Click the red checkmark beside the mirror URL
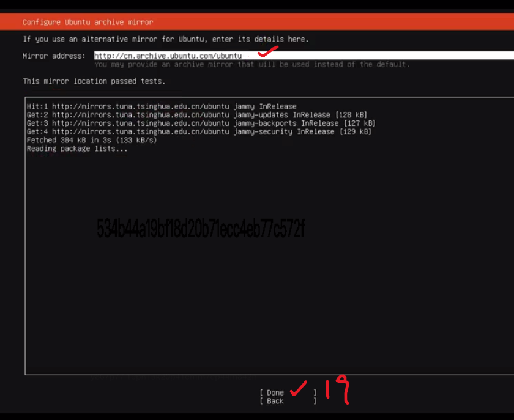This screenshot has width=514, height=420. [268, 51]
